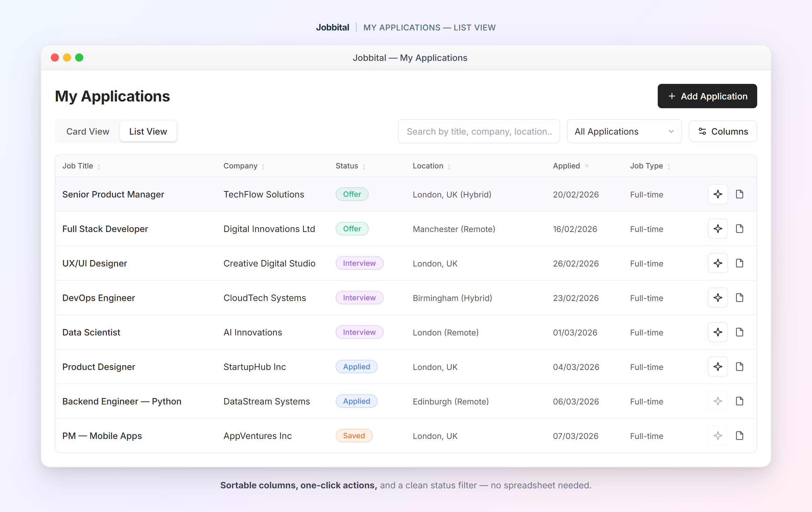This screenshot has width=812, height=512.
Task: Toggle the dimmed sparkle on PM — Mobile Apps
Action: (718, 436)
